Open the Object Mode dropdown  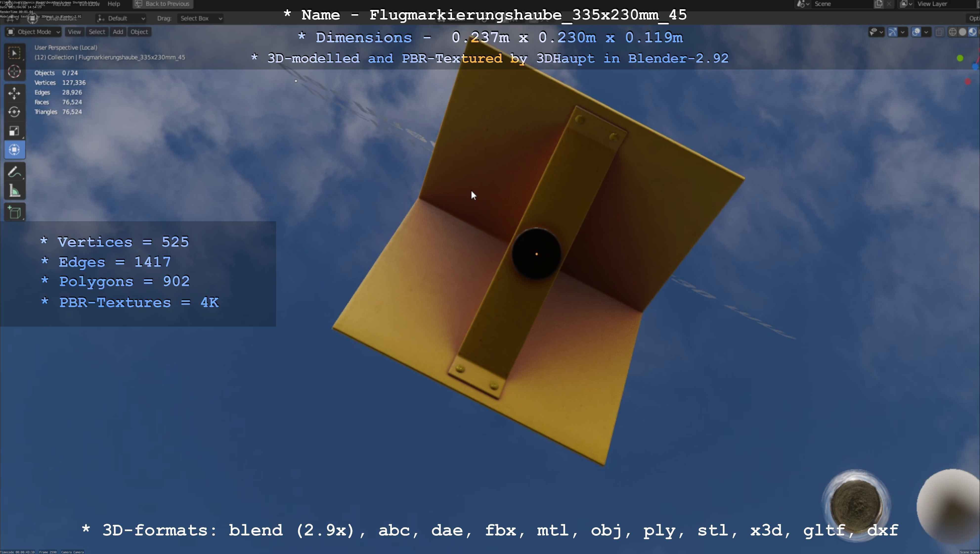[33, 32]
